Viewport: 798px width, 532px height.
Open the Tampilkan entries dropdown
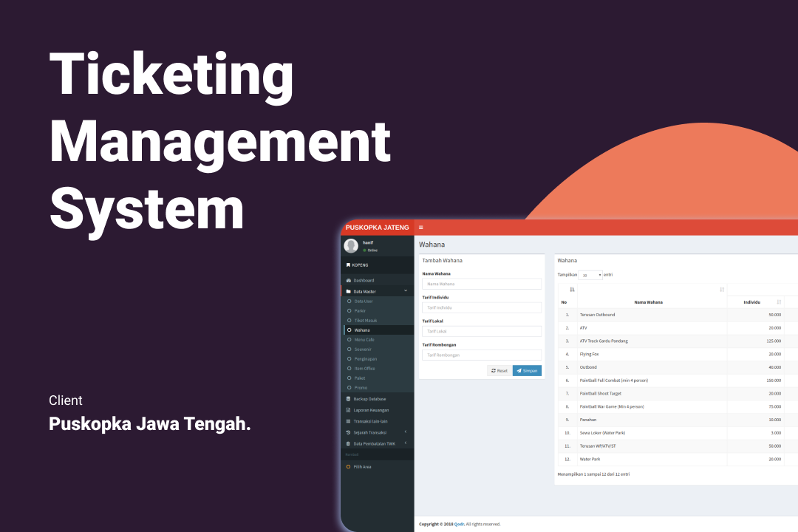click(590, 275)
